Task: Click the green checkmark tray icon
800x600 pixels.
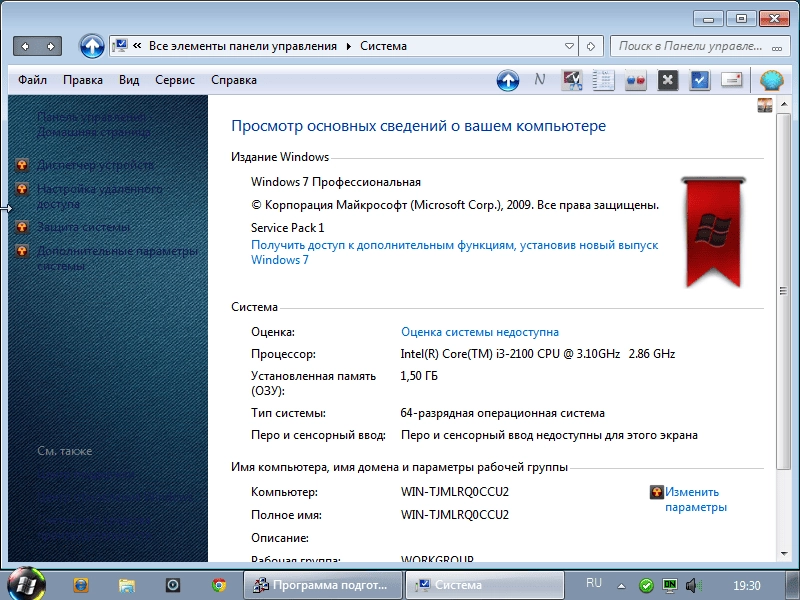Action: click(x=646, y=585)
